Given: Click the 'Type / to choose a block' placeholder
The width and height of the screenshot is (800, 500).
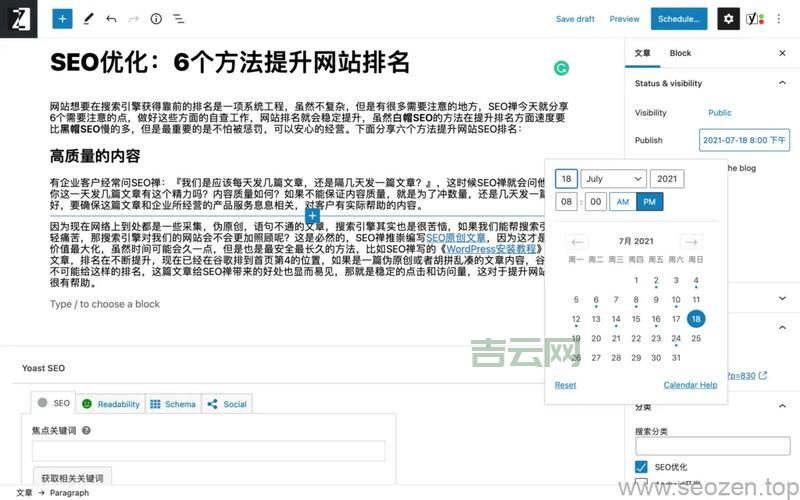Looking at the screenshot, I should pyautogui.click(x=105, y=304).
